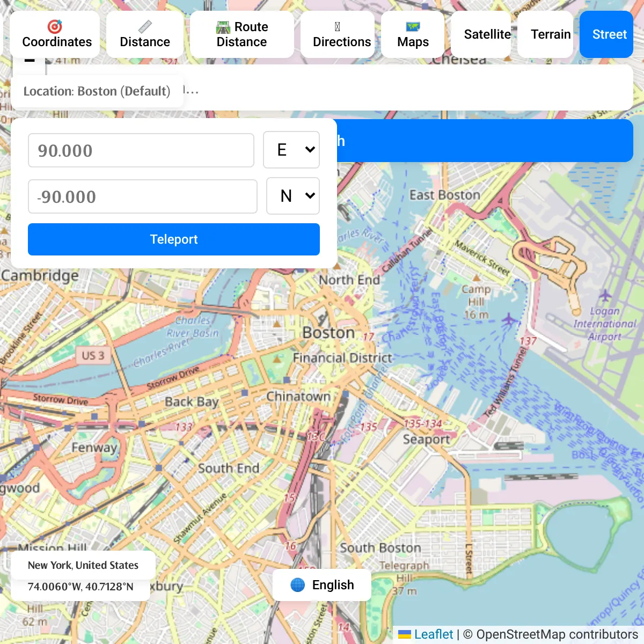Screen dimensions: 644x644
Task: Click the Charles River Basin label
Action: [x=193, y=326]
